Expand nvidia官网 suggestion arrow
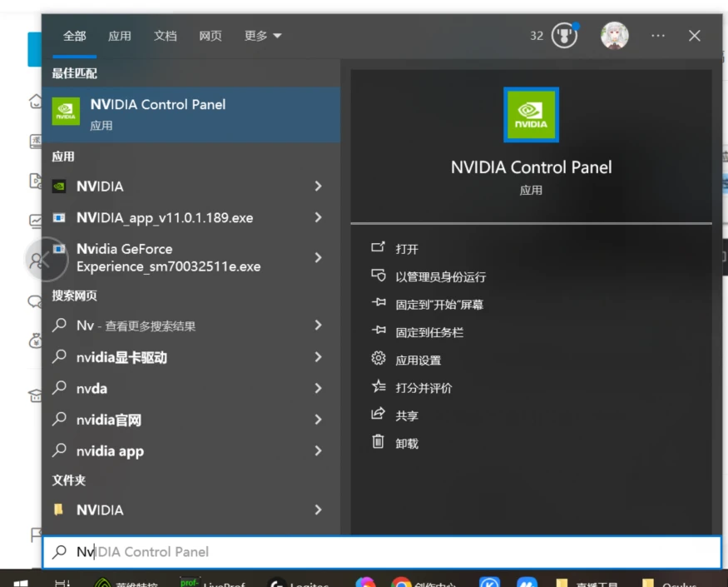The height and width of the screenshot is (587, 728). [318, 420]
